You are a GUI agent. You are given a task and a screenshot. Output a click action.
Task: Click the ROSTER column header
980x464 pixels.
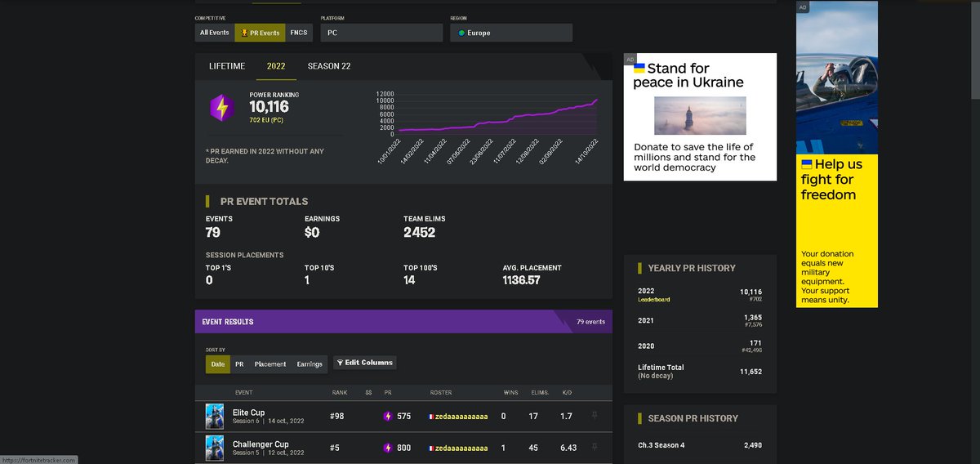(x=441, y=393)
